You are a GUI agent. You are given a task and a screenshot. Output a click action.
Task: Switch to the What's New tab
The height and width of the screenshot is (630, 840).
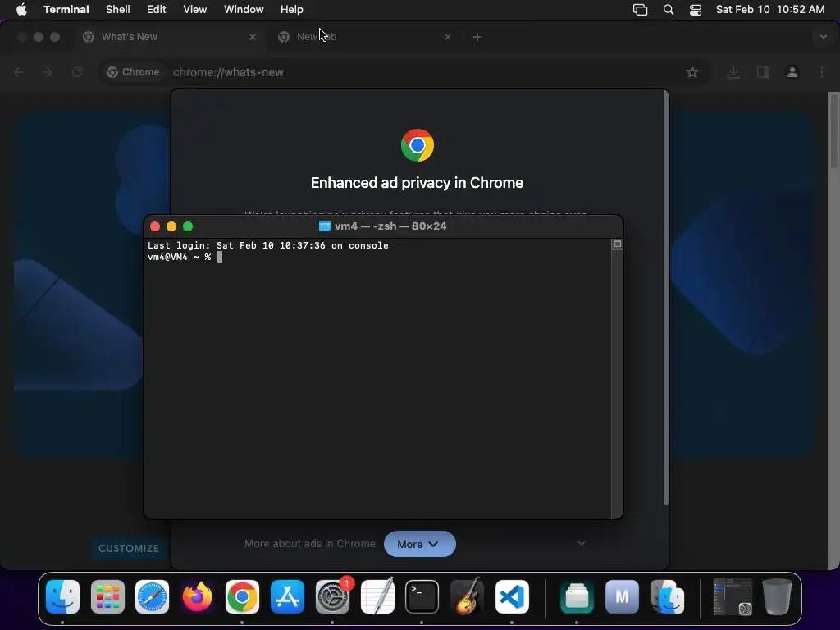(x=169, y=37)
